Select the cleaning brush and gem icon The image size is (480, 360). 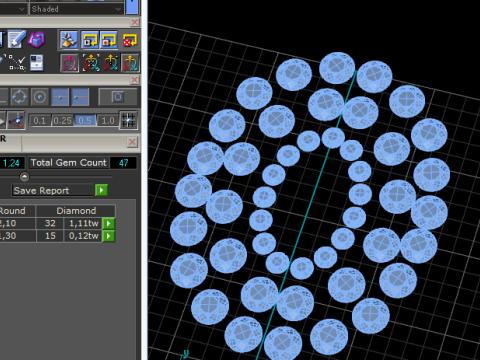(69, 40)
